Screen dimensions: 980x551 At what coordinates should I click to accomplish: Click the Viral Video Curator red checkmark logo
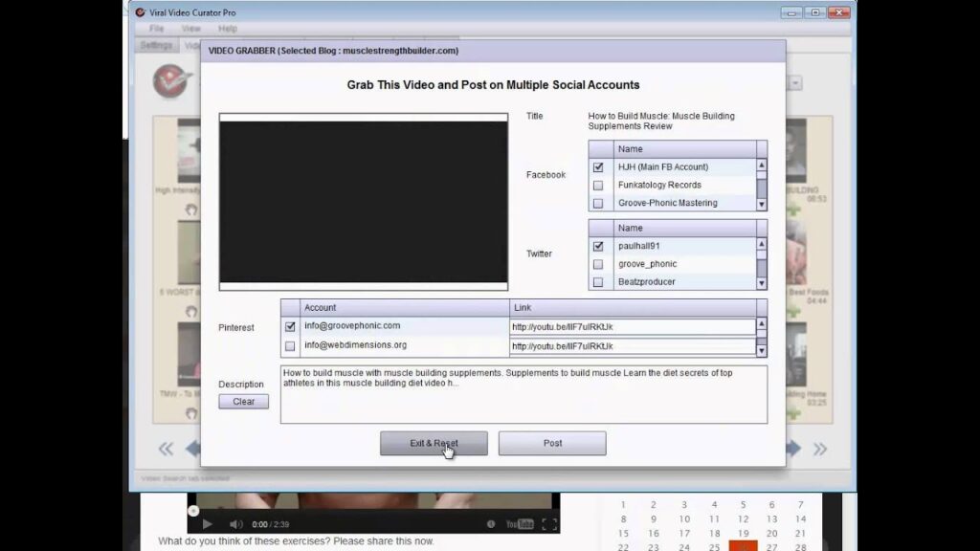pos(172,81)
